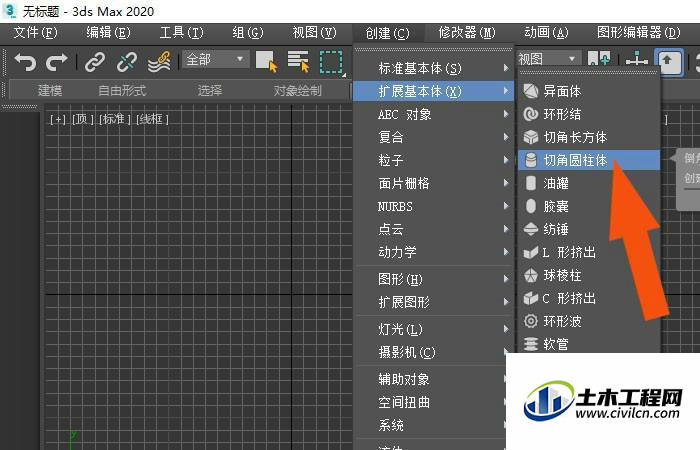
Task: Expand the 面片栅格 submenu
Action: point(433,183)
